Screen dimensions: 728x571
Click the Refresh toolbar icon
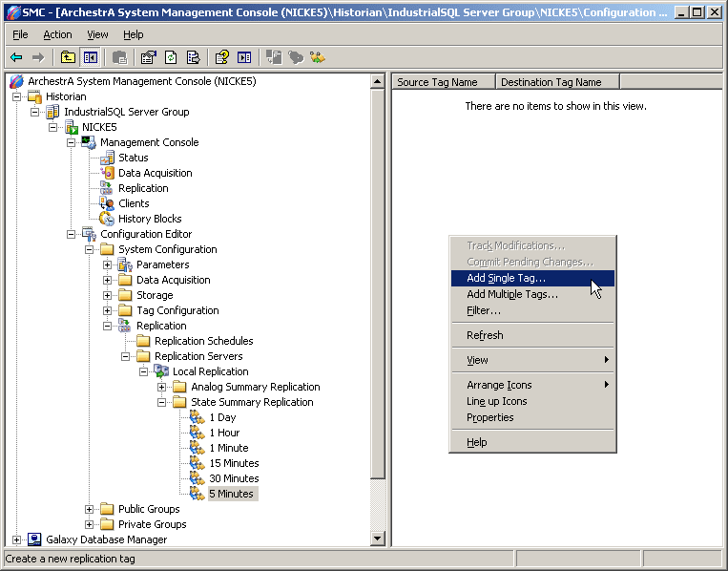click(x=171, y=57)
